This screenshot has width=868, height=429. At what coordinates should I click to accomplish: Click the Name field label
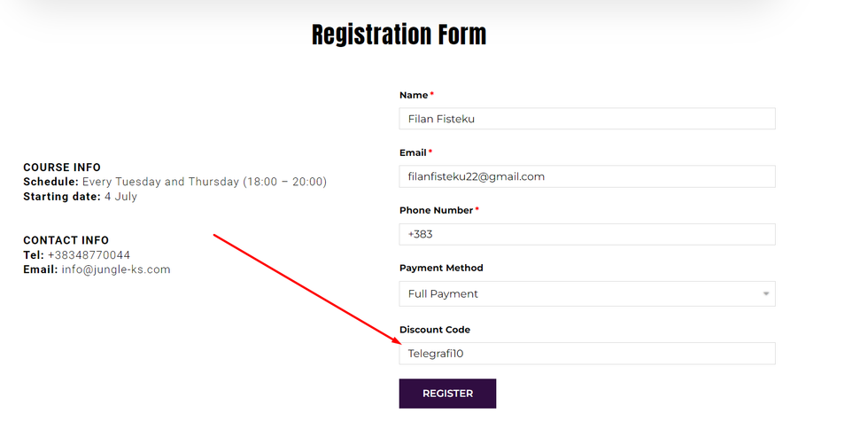coord(414,95)
